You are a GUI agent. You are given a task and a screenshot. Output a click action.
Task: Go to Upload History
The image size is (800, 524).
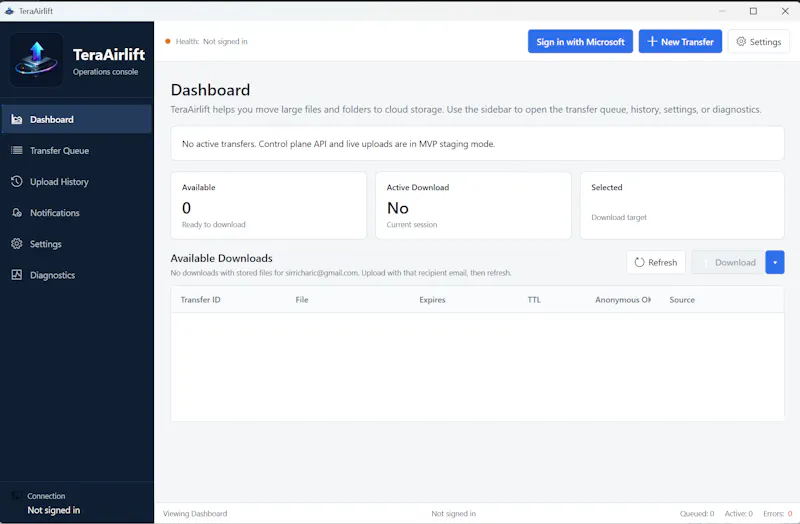click(x=77, y=182)
